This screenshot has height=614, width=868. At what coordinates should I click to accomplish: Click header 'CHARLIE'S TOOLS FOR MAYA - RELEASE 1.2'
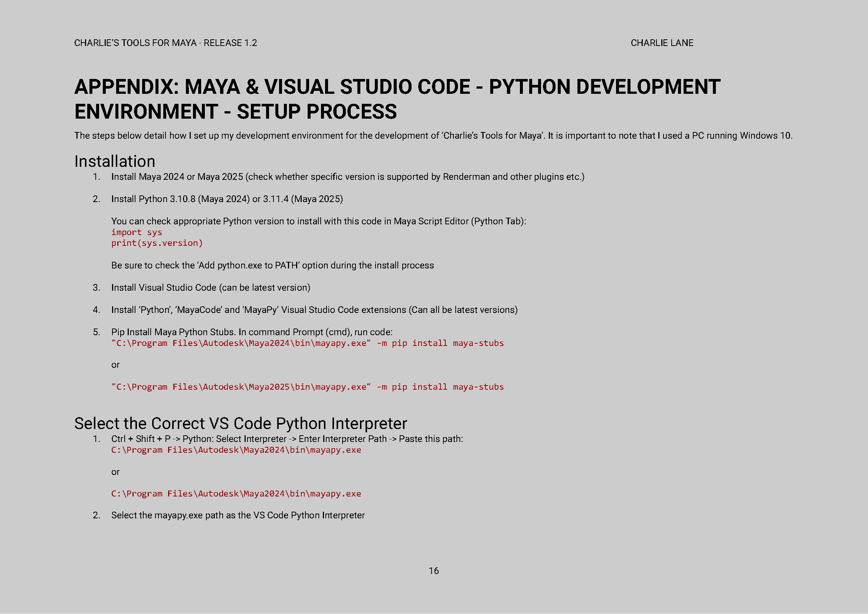click(x=166, y=43)
